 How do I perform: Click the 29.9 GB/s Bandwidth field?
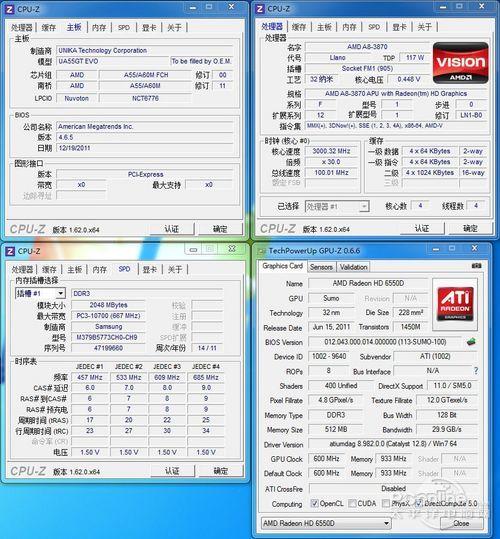[x=447, y=430]
